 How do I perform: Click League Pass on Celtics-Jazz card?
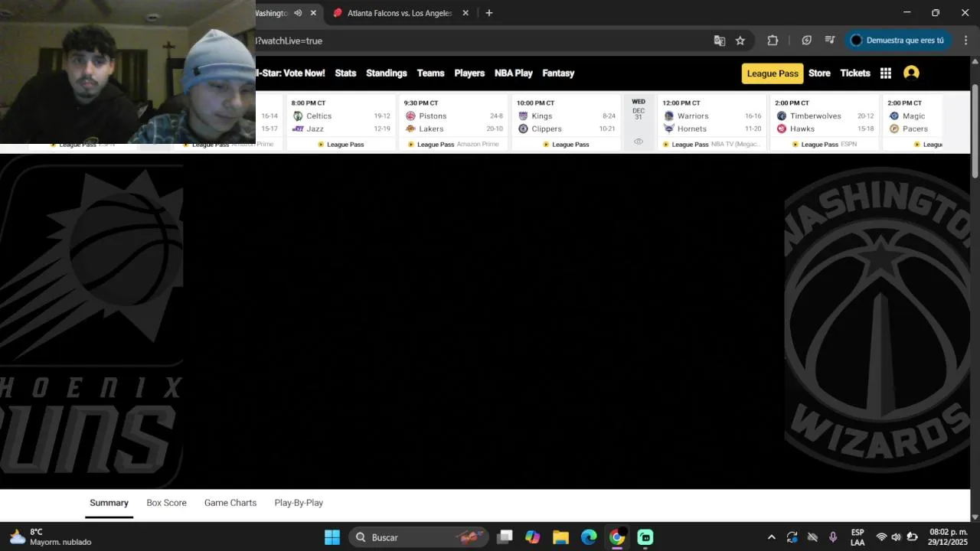coord(341,145)
